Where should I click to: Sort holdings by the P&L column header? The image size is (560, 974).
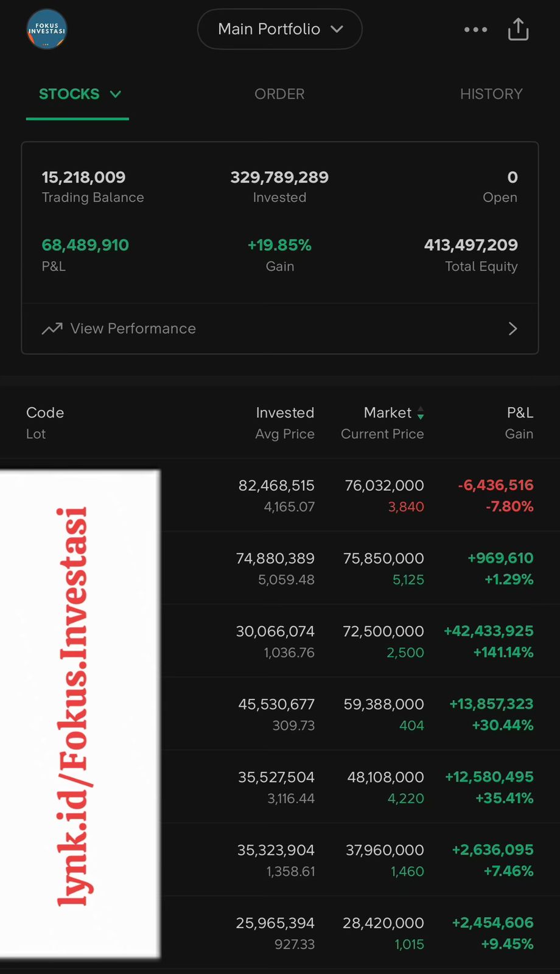coord(520,413)
